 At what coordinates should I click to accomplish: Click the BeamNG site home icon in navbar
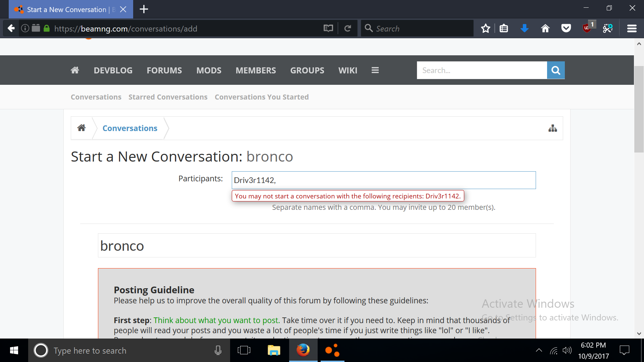point(75,70)
